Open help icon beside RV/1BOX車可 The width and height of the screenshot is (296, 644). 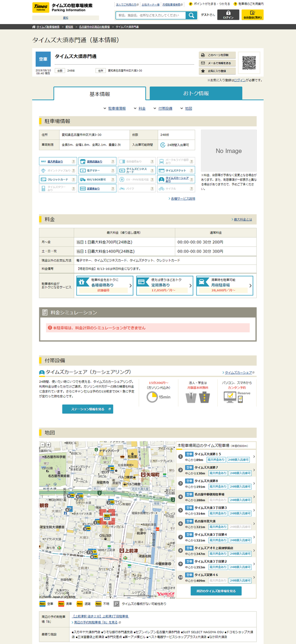113,179
